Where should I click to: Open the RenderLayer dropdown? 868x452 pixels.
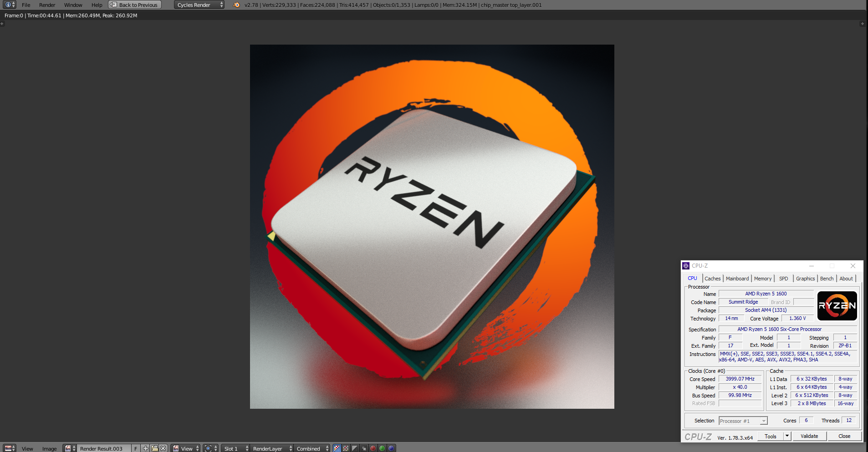coord(272,448)
